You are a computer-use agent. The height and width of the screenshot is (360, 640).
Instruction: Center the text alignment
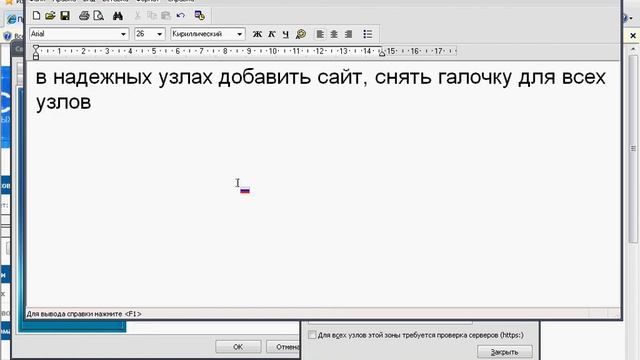click(x=334, y=34)
